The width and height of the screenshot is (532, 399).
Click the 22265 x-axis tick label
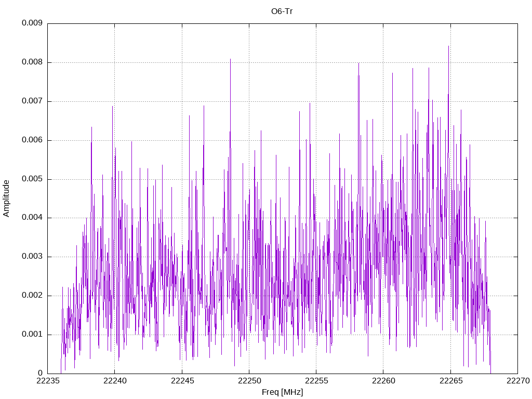[x=451, y=381]
